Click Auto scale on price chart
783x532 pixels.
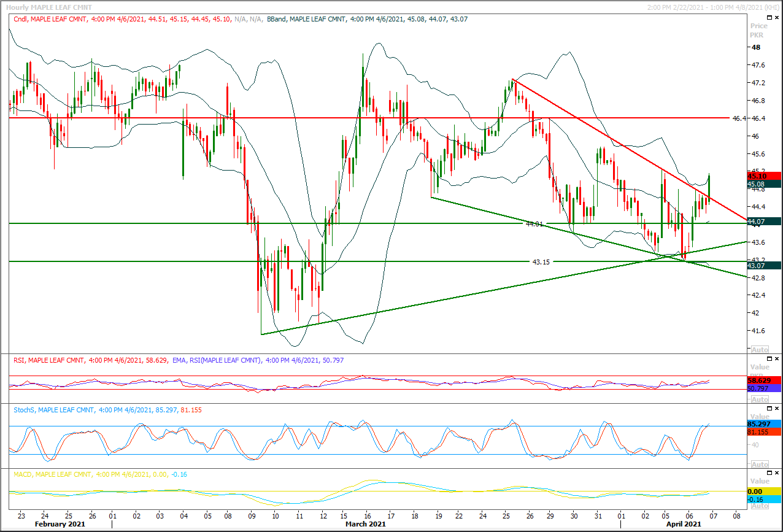tap(760, 349)
